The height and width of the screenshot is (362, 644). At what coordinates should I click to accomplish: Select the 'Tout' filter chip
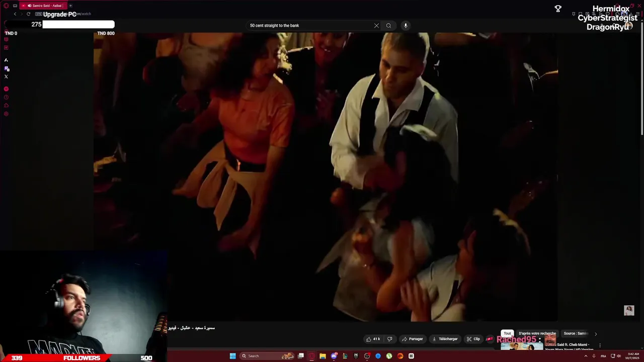pyautogui.click(x=507, y=333)
